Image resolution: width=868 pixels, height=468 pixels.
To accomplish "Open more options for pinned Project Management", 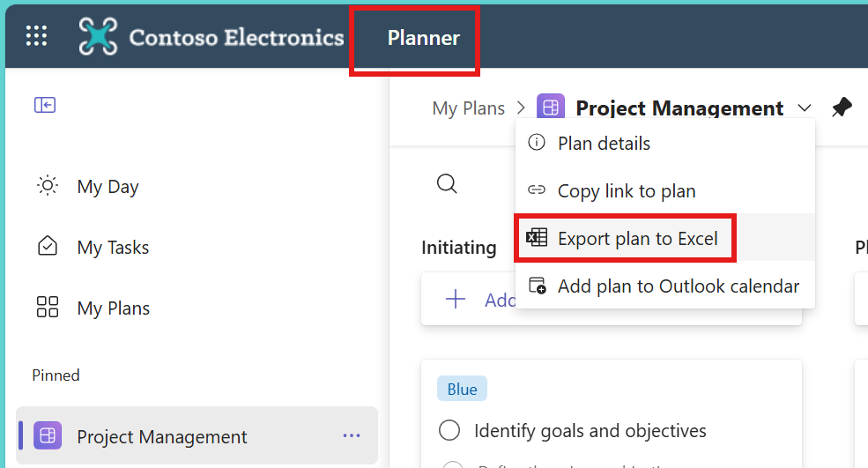I will (352, 436).
